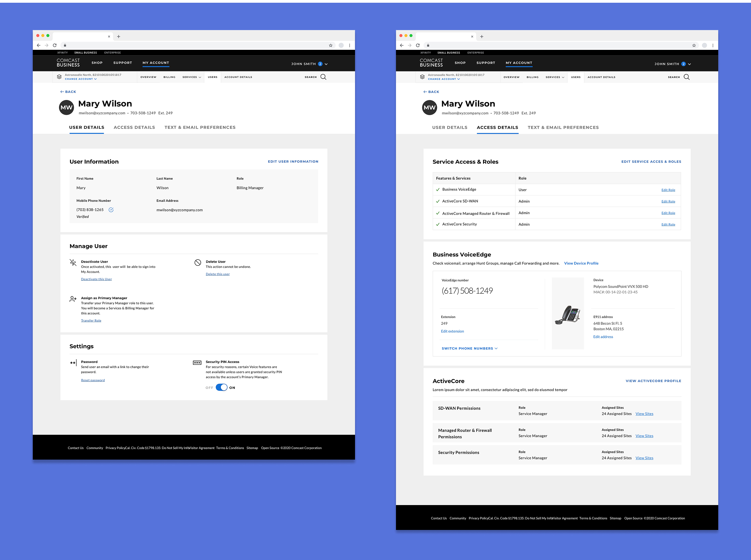Click Edit Service Acces & Roles
This screenshot has height=560, width=751.
pyautogui.click(x=651, y=162)
